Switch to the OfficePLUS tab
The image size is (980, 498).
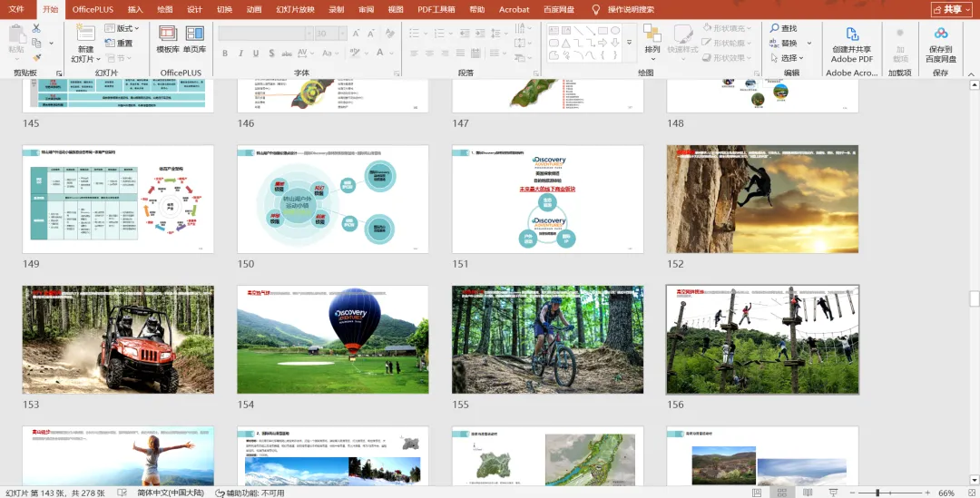coord(93,9)
